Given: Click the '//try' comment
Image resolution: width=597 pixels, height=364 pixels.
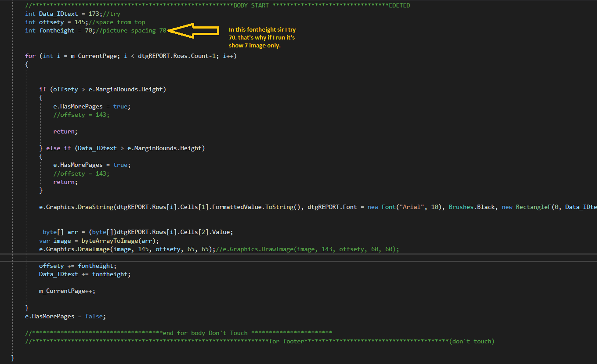Looking at the screenshot, I should point(111,14).
